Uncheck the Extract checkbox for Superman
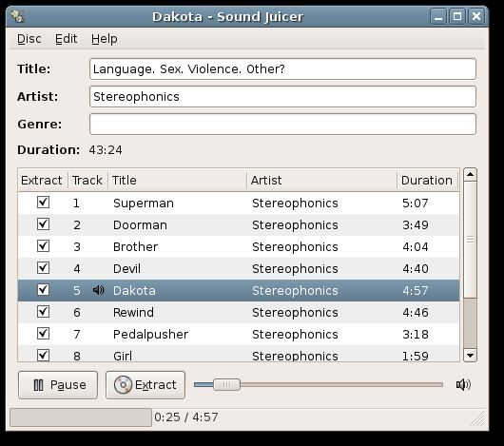The image size is (504, 446). [x=43, y=203]
